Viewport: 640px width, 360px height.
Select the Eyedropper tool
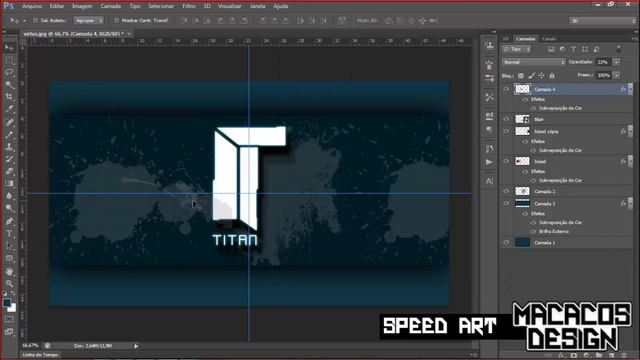[9, 109]
